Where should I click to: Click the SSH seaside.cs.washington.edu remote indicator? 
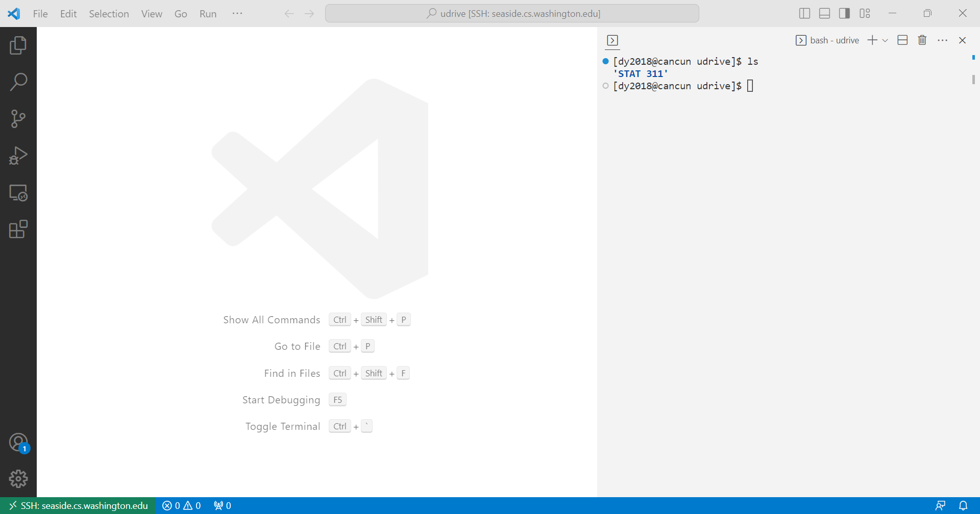78,506
